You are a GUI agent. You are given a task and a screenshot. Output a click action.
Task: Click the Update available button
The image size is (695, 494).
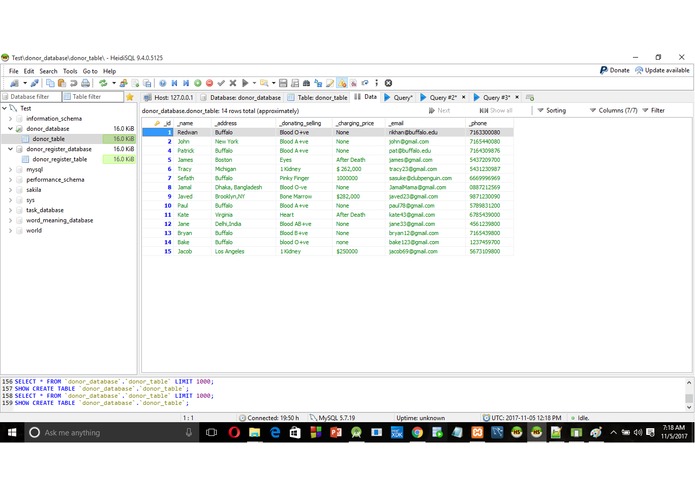click(662, 70)
